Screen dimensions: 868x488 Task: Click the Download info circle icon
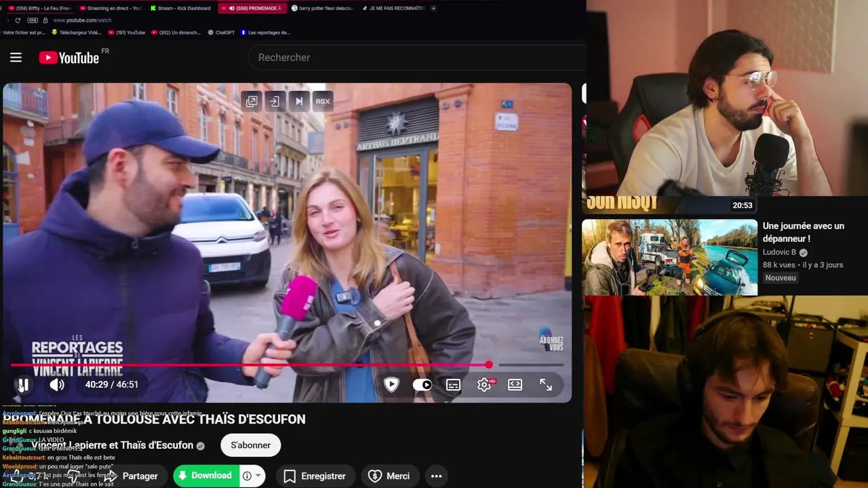pos(247,476)
